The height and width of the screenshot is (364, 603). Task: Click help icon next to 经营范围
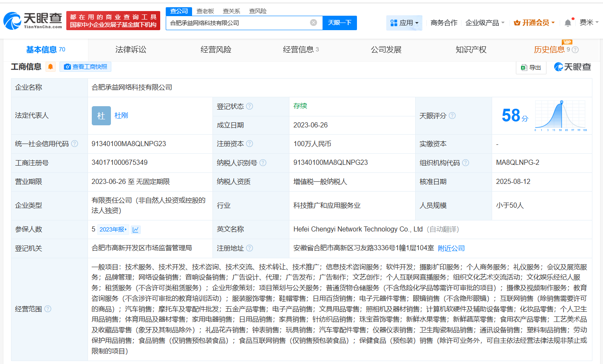click(48, 309)
